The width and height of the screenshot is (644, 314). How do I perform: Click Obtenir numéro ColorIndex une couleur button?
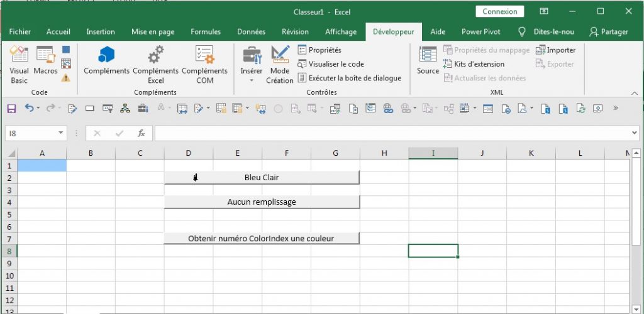261,238
